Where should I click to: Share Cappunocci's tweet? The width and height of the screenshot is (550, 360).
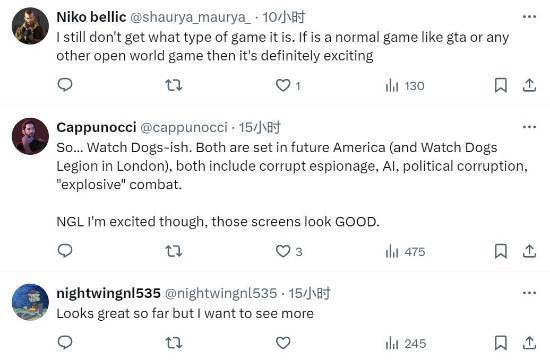(529, 251)
